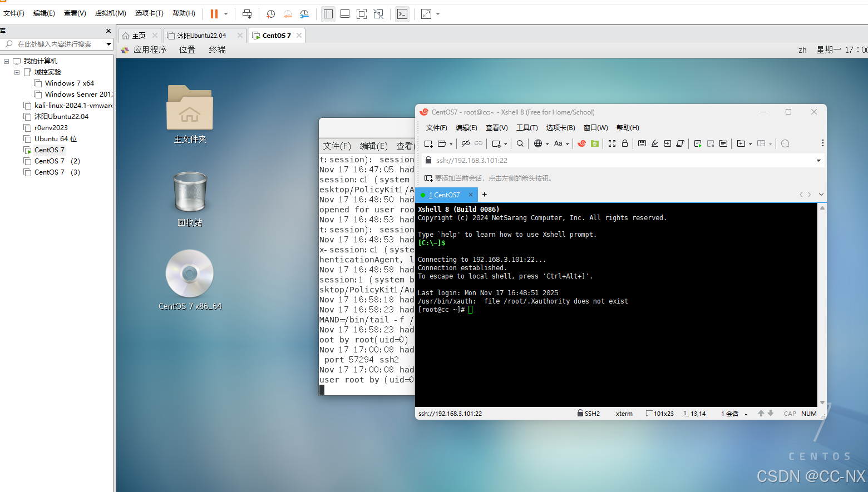Open the 回收站 trash icon on desktop
This screenshot has width=868, height=492.
190,199
